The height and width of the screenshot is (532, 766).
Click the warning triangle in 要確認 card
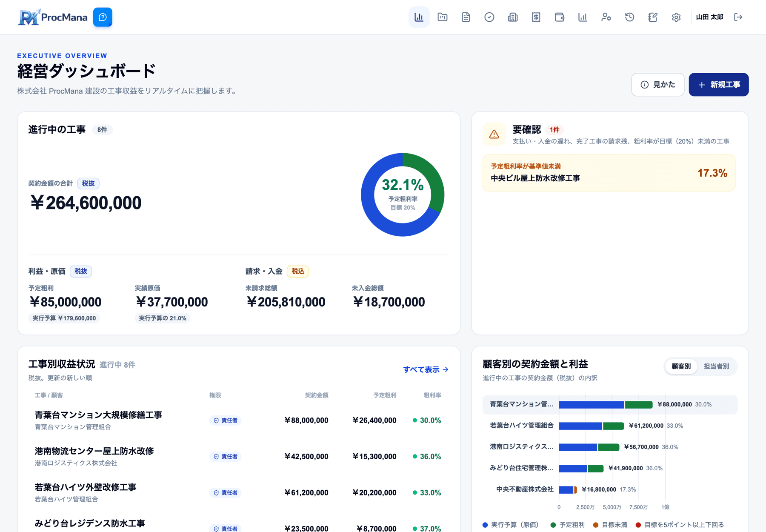[x=494, y=134]
